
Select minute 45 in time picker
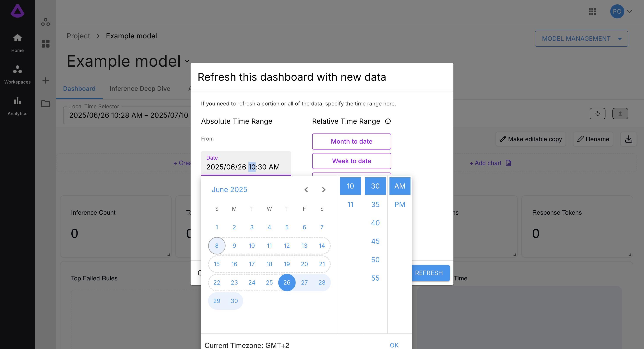click(x=375, y=241)
